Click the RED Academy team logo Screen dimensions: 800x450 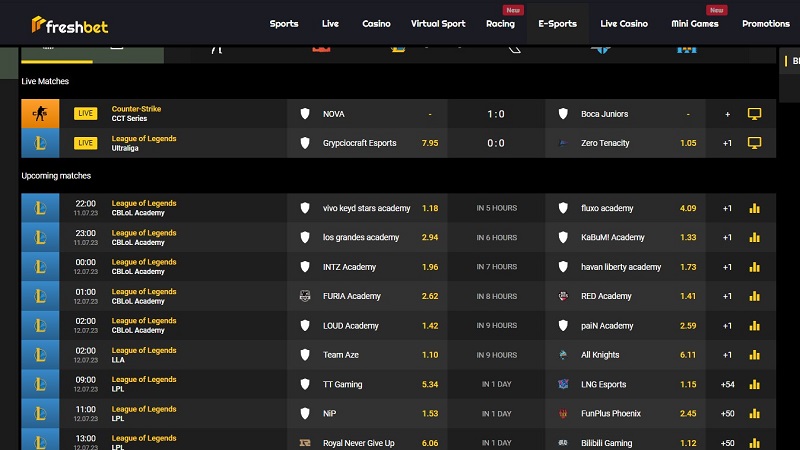pyautogui.click(x=563, y=296)
